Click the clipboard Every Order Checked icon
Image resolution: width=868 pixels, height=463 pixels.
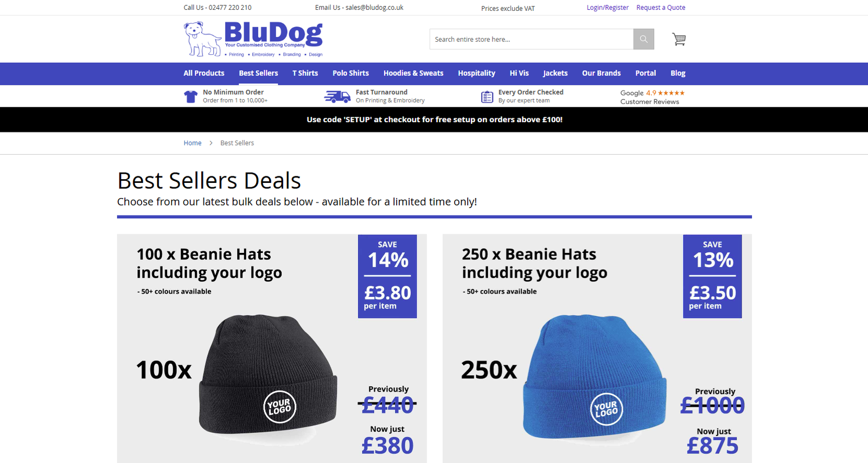tap(487, 97)
